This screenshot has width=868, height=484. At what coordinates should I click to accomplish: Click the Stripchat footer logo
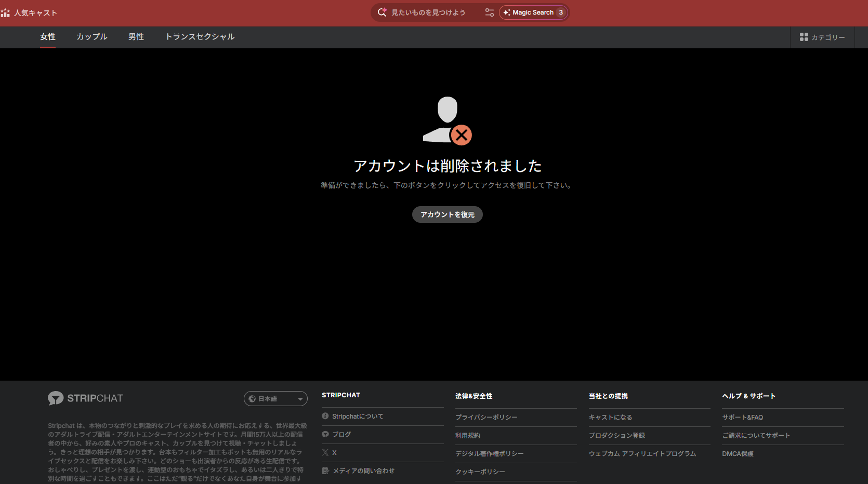click(86, 398)
